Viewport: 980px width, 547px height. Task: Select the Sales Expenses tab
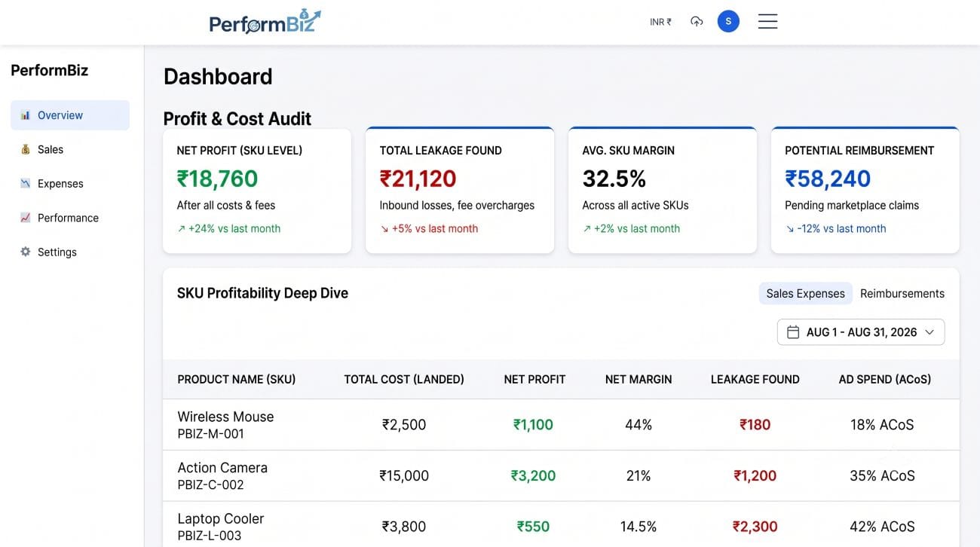(805, 294)
